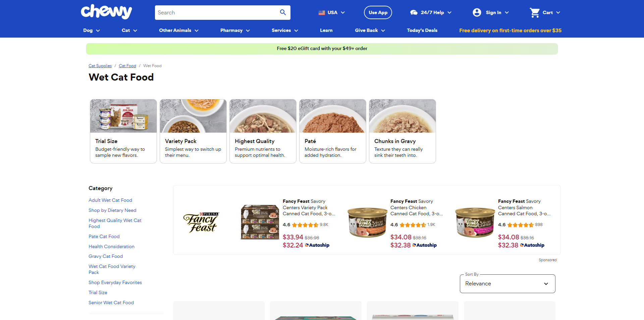Image resolution: width=644 pixels, height=320 pixels.
Task: Open the shopping cart icon
Action: pos(535,12)
